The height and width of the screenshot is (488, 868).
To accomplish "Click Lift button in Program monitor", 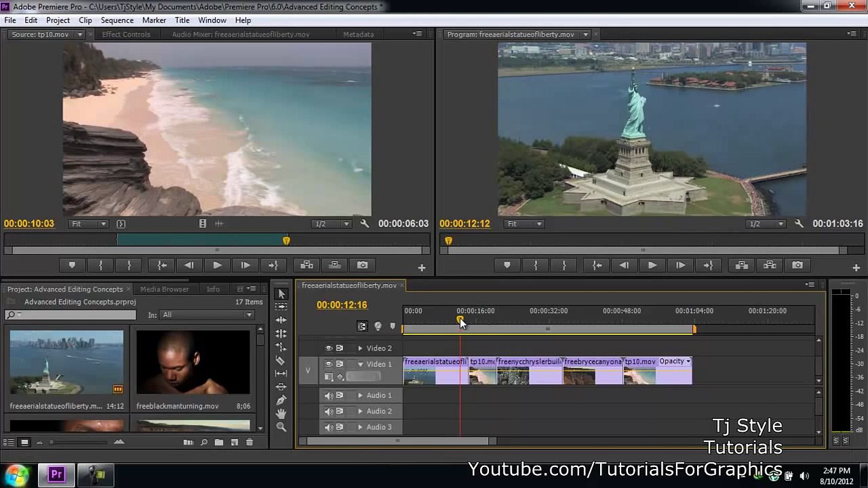I will 742,265.
